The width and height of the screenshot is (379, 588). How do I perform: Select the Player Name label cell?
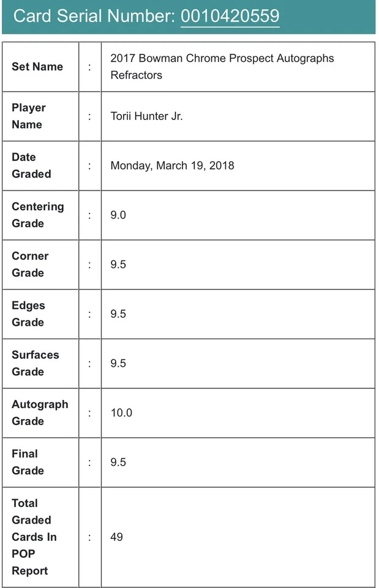[x=28, y=116]
